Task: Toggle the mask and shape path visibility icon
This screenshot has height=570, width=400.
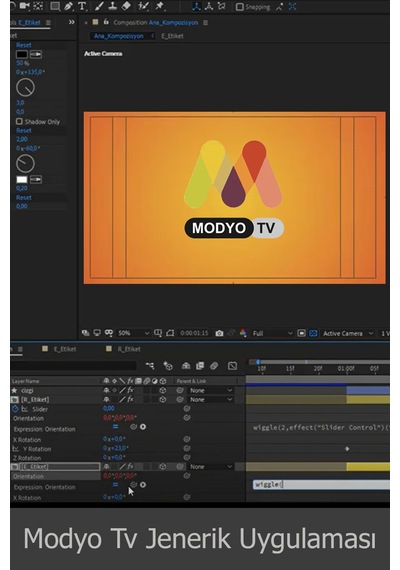Action: click(x=170, y=333)
